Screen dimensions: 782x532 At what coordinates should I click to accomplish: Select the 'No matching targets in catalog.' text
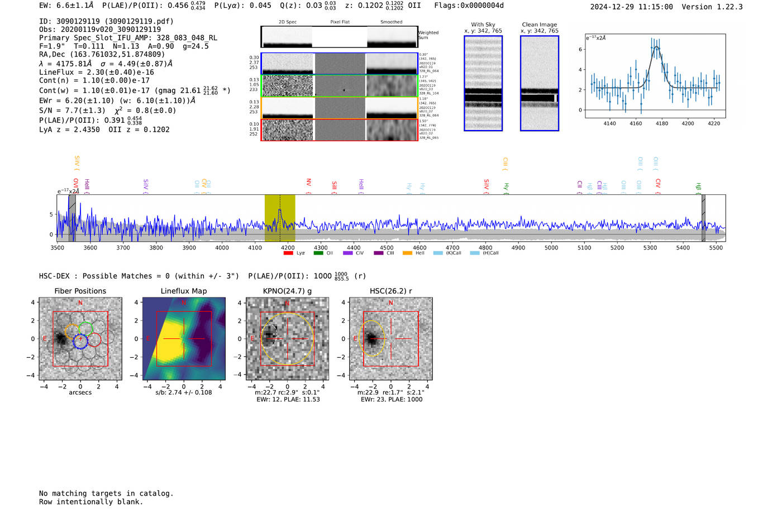click(x=106, y=493)
